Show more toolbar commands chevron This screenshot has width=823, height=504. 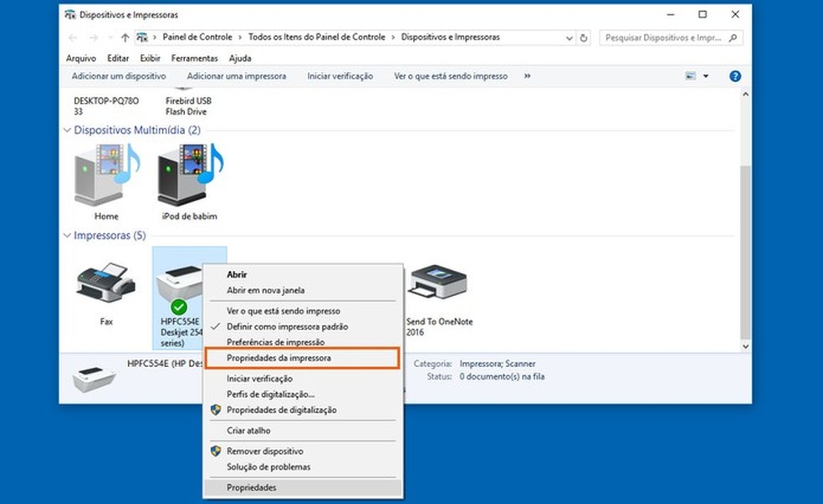coord(527,76)
